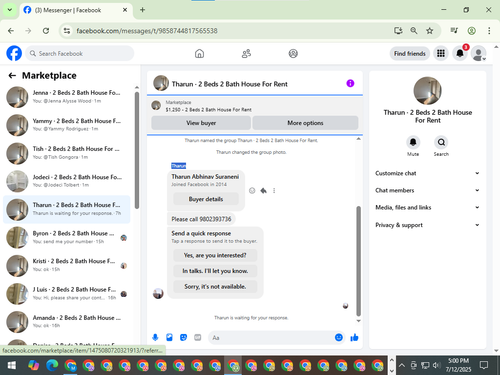
Task: Open Jodeci conversation in list
Action: 67,181
